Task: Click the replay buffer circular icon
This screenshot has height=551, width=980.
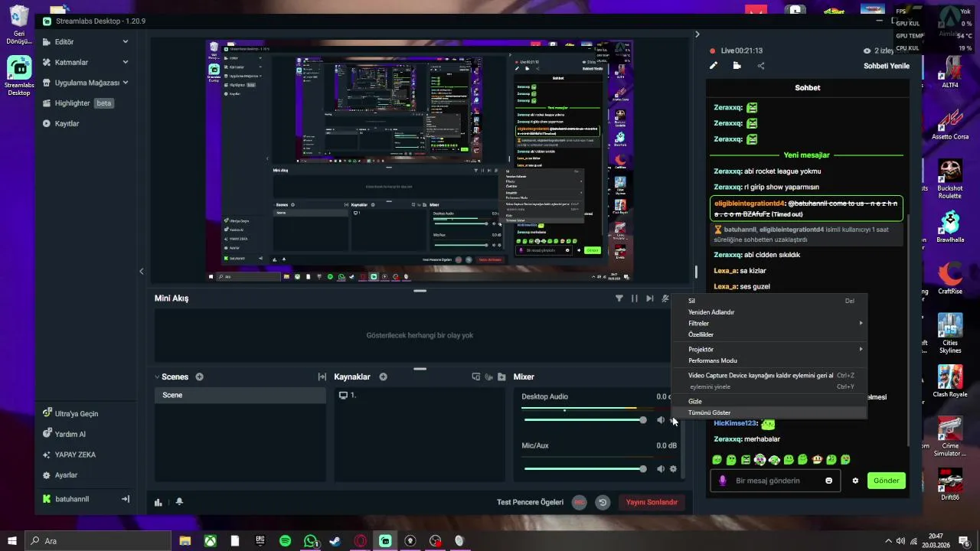Action: coord(603,502)
